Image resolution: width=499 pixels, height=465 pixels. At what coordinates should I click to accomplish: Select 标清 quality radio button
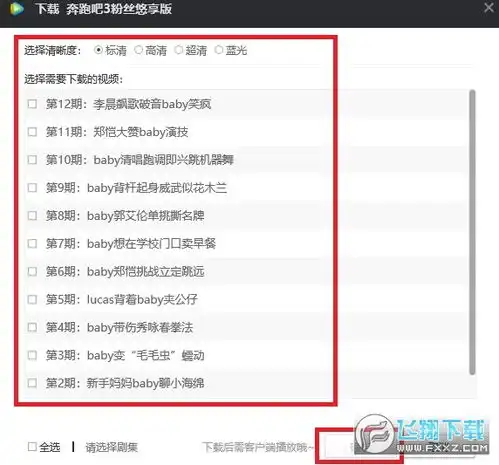(98, 50)
